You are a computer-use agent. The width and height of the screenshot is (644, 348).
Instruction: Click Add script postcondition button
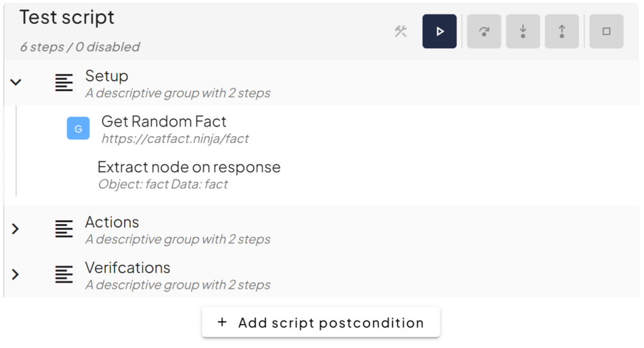[x=321, y=323]
